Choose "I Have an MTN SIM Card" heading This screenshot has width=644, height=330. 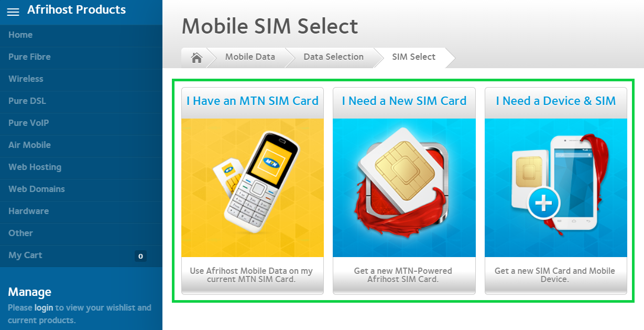(253, 101)
